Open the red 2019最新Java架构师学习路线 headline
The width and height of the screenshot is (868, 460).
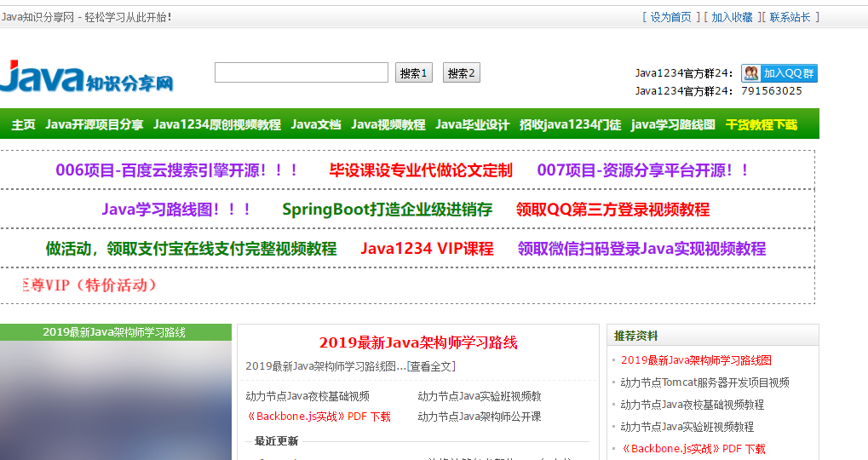[418, 342]
